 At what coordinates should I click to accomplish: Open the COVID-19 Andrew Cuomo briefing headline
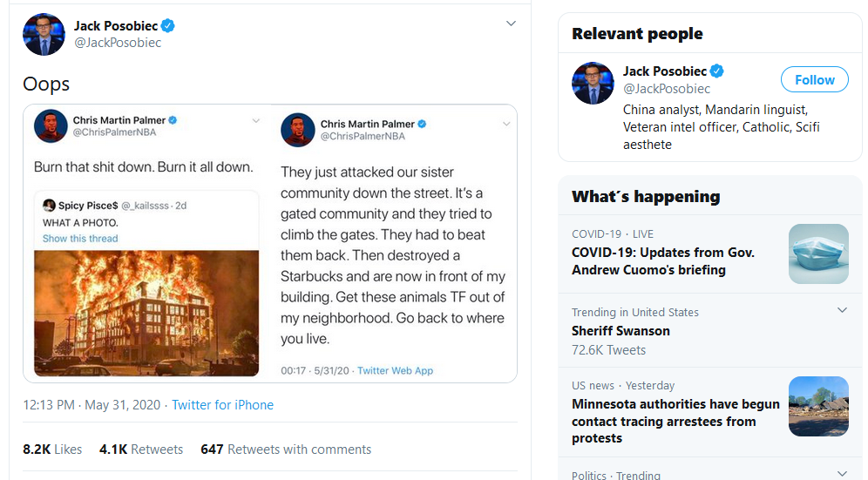663,260
